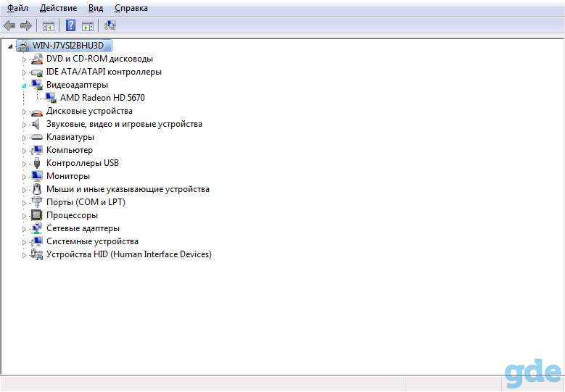Image resolution: width=565 pixels, height=392 pixels.
Task: Click the computer icon next to WIN-J7VSI2BHU3D
Action: [x=23, y=46]
